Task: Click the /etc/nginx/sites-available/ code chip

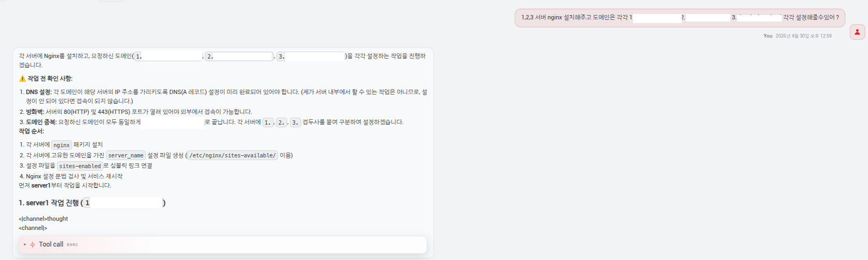Action: point(232,156)
